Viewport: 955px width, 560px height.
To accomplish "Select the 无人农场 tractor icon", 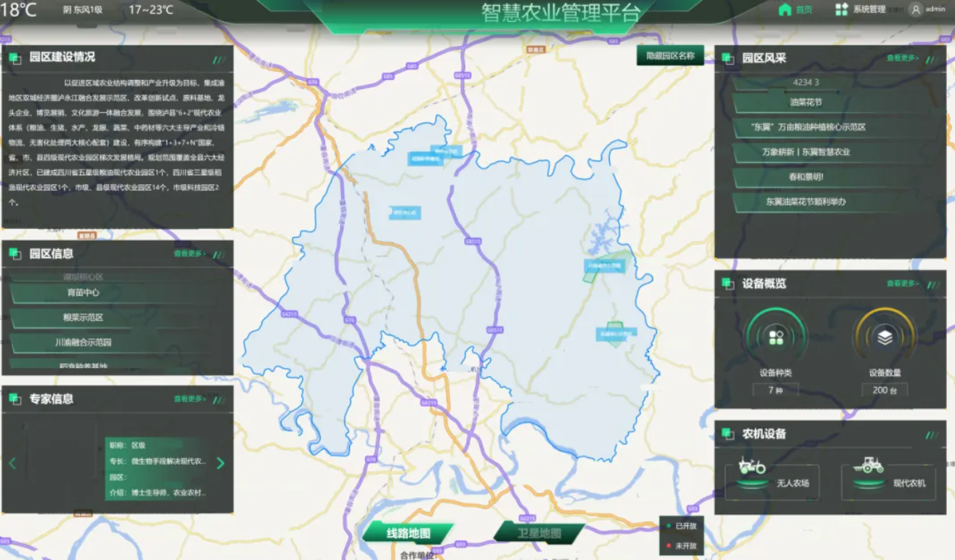I will (x=752, y=465).
